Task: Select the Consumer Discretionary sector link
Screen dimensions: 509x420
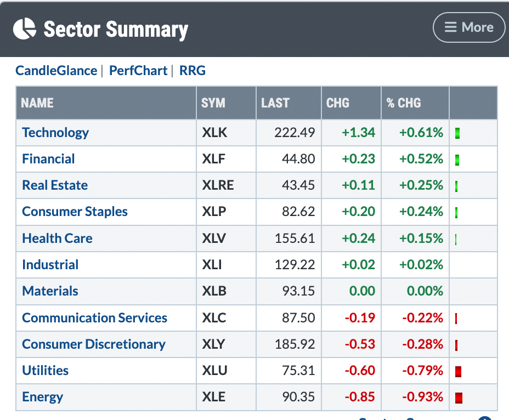Action: coord(93,344)
